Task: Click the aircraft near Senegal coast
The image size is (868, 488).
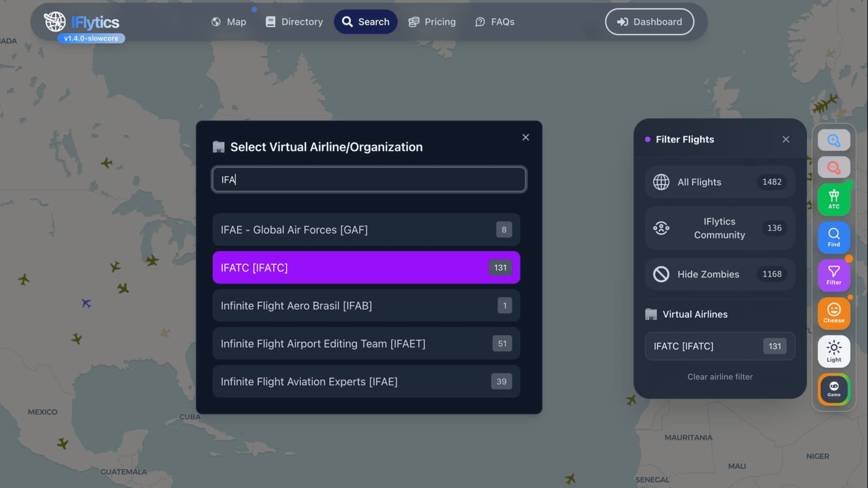Action: click(570, 479)
